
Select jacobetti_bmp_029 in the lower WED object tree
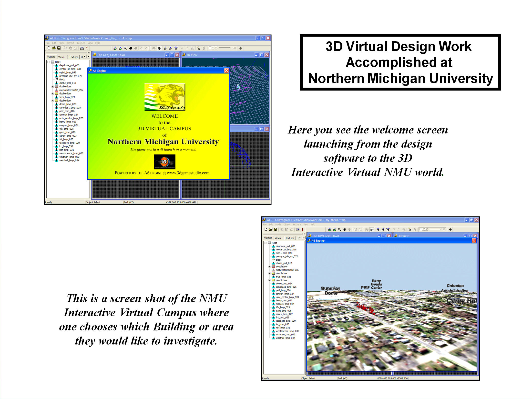coord(286,321)
